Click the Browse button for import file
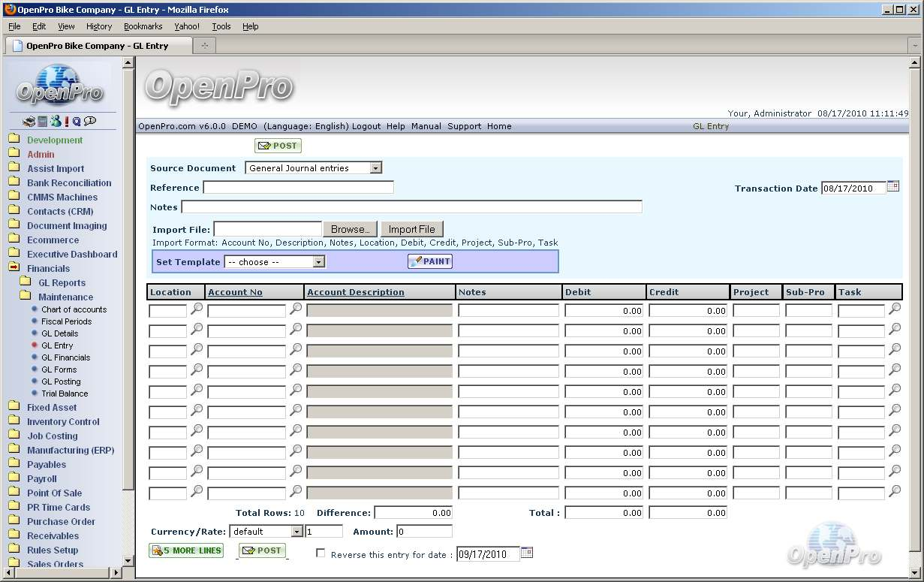This screenshot has width=924, height=582. tap(350, 229)
